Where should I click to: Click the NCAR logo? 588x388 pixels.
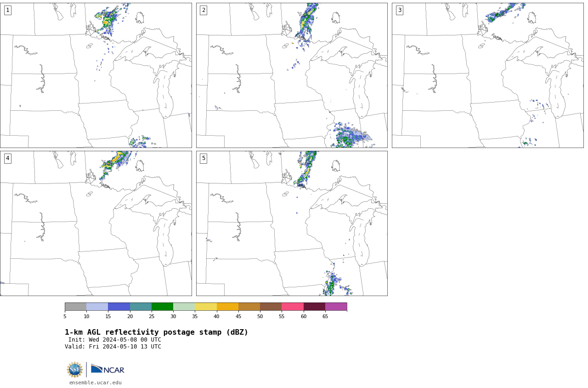coord(107,369)
